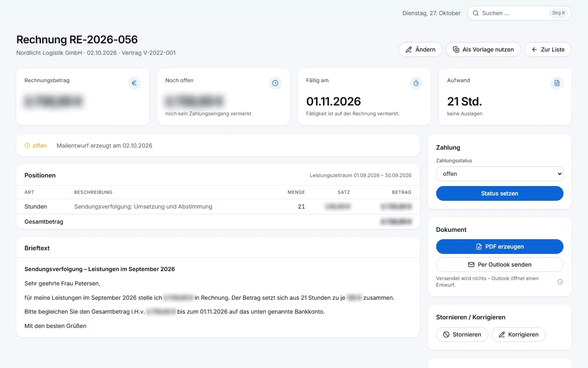Click the info icon beside the Outlook hint
Image resolution: width=588 pixels, height=368 pixels.
(560, 282)
